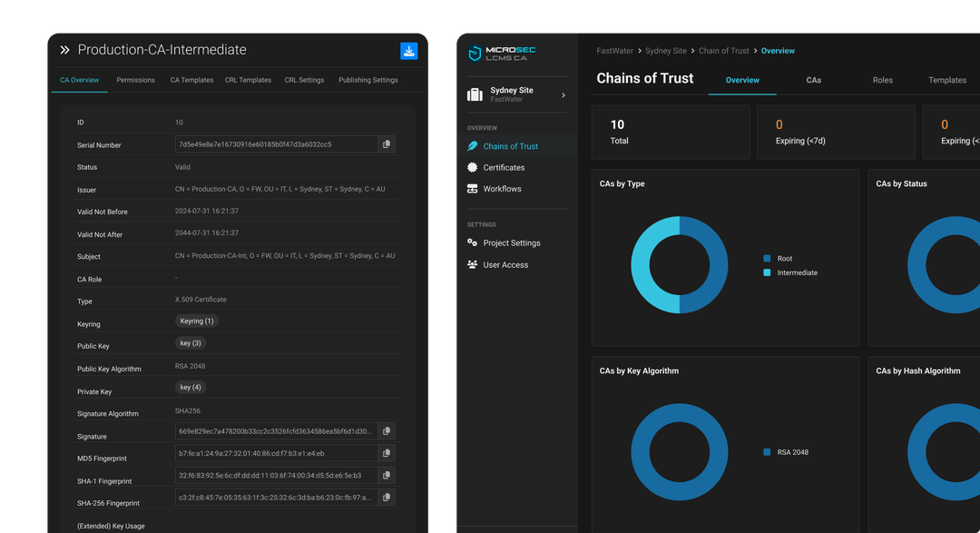Open the CRL Settings tab
The height and width of the screenshot is (533, 980).
304,80
